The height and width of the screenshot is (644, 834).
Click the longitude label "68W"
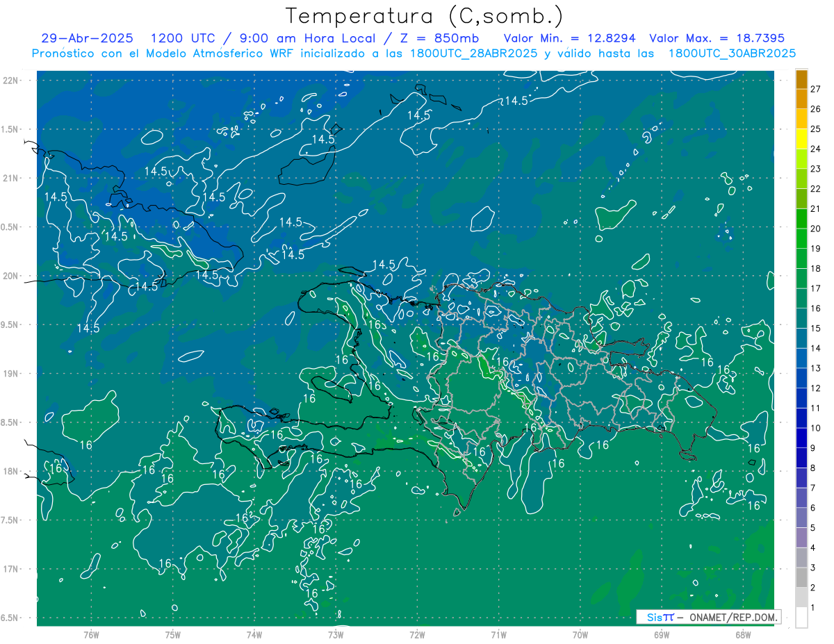coord(743,635)
